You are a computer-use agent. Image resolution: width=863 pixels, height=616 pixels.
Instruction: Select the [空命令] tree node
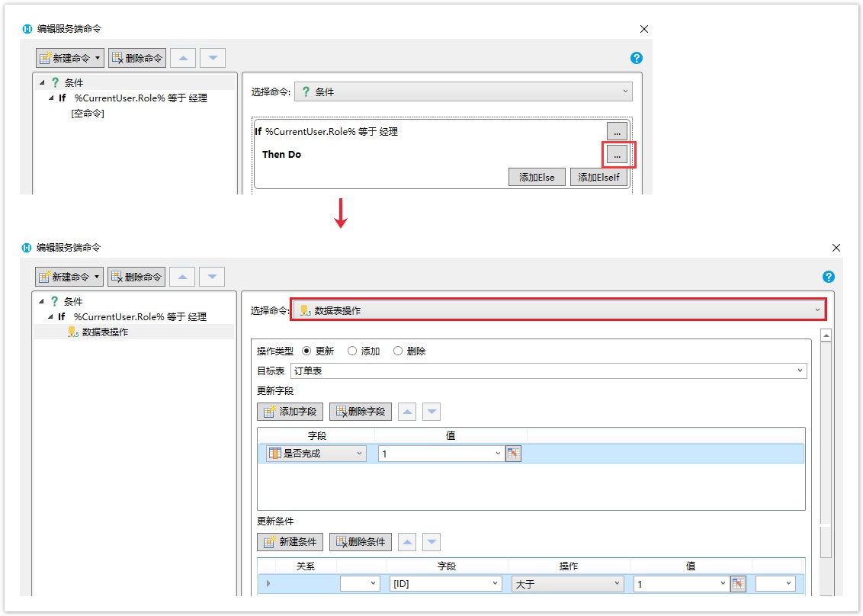coord(88,113)
